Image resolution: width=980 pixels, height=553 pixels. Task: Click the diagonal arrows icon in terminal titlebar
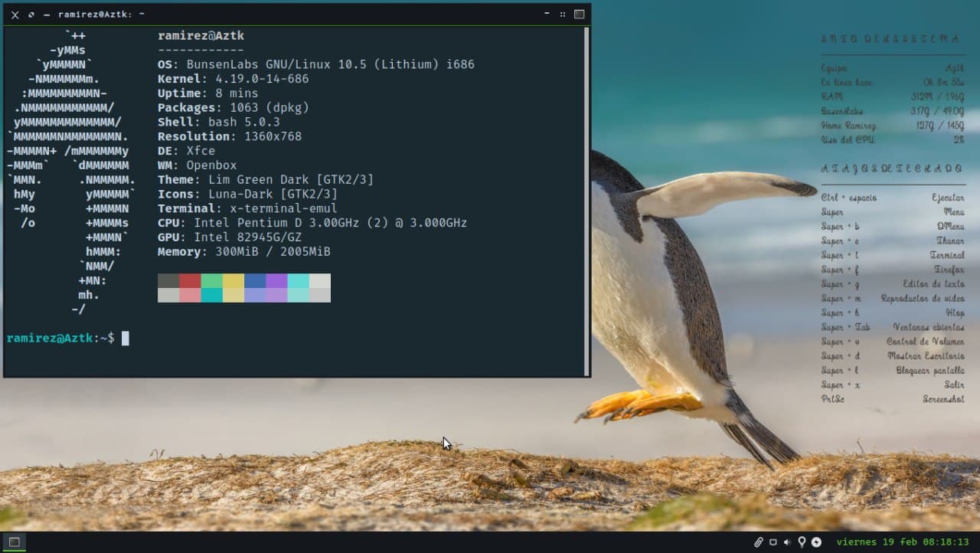point(31,15)
